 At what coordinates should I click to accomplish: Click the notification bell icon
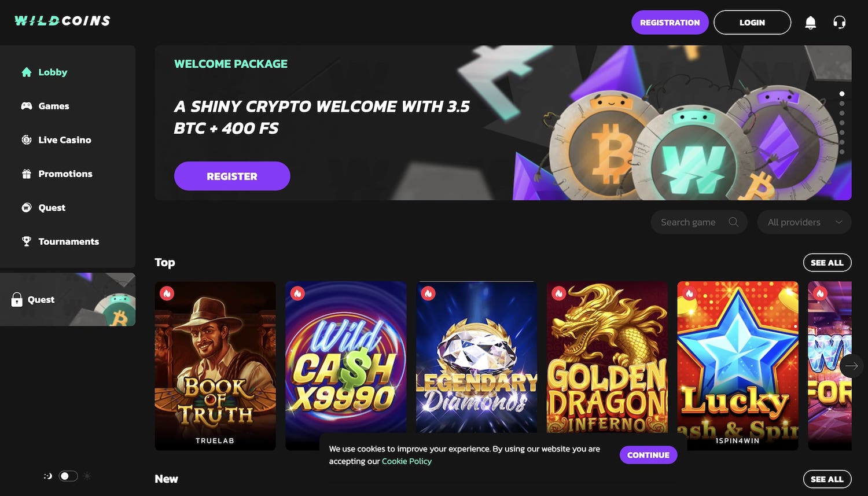tap(810, 23)
